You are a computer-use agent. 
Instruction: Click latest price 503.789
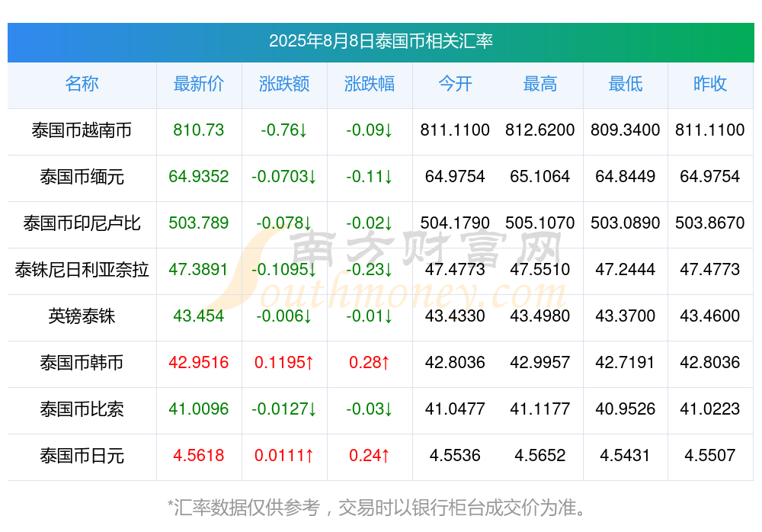pos(199,223)
